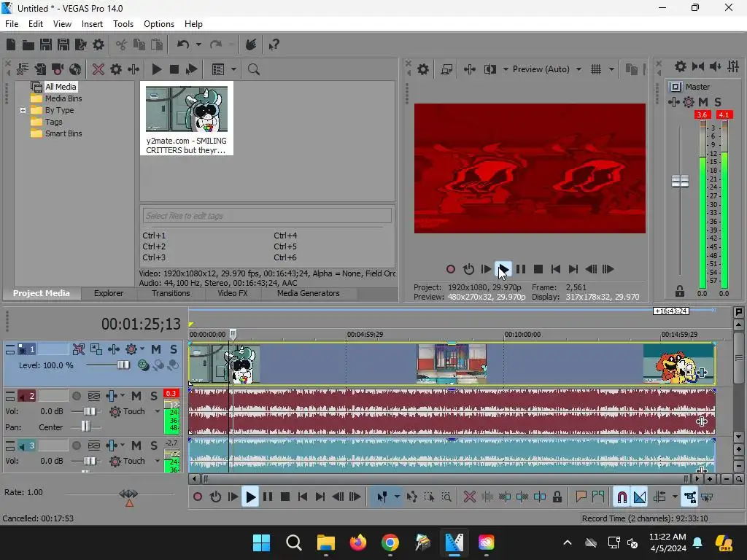The width and height of the screenshot is (747, 560).
Task: Click video track 1 Level slider
Action: tap(123, 365)
